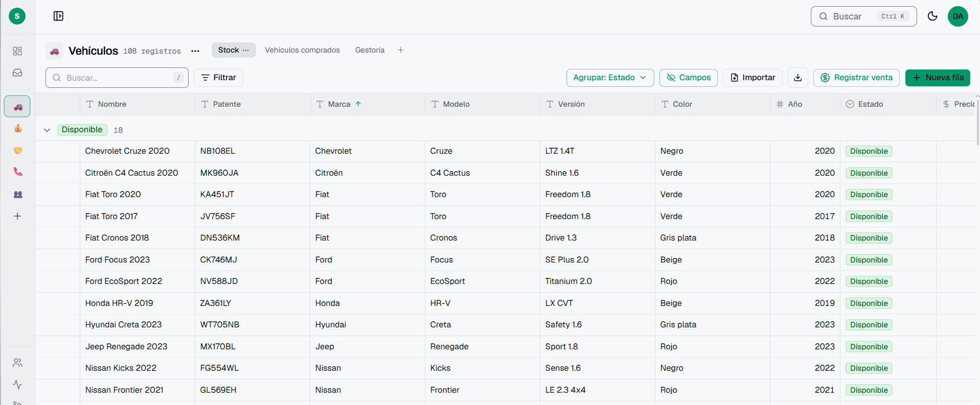Select the Stock tab
The height and width of the screenshot is (405, 980).
pyautogui.click(x=228, y=50)
